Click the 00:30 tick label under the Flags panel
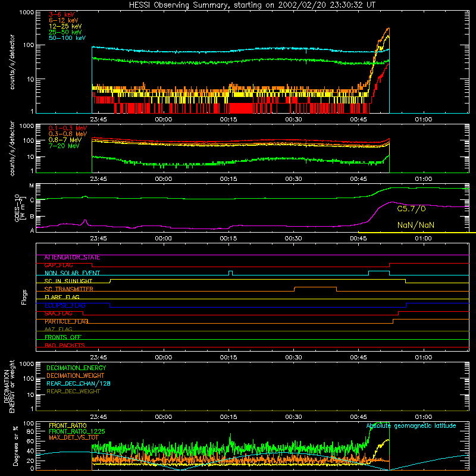Viewport: 476px width, 476px height. (x=293, y=358)
